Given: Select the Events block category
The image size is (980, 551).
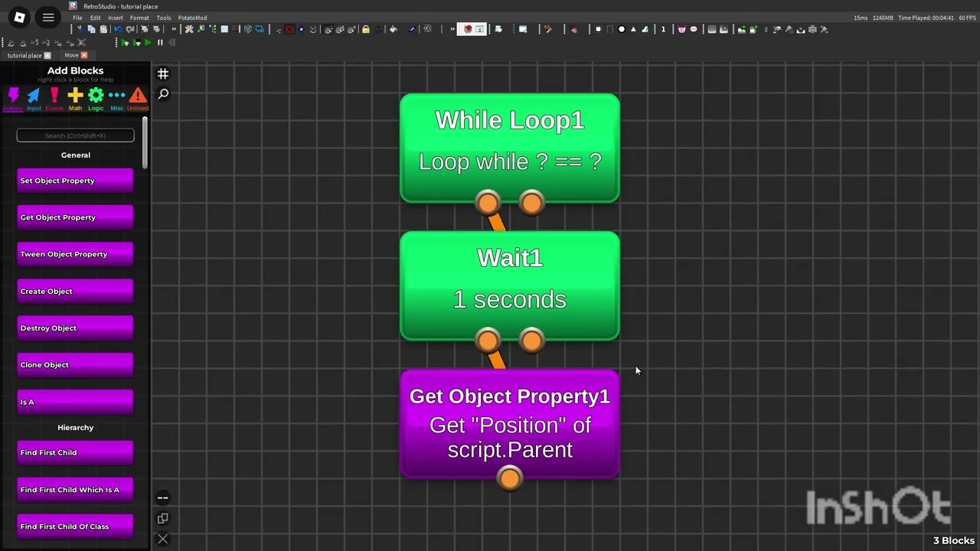Looking at the screenshot, I should point(54,98).
